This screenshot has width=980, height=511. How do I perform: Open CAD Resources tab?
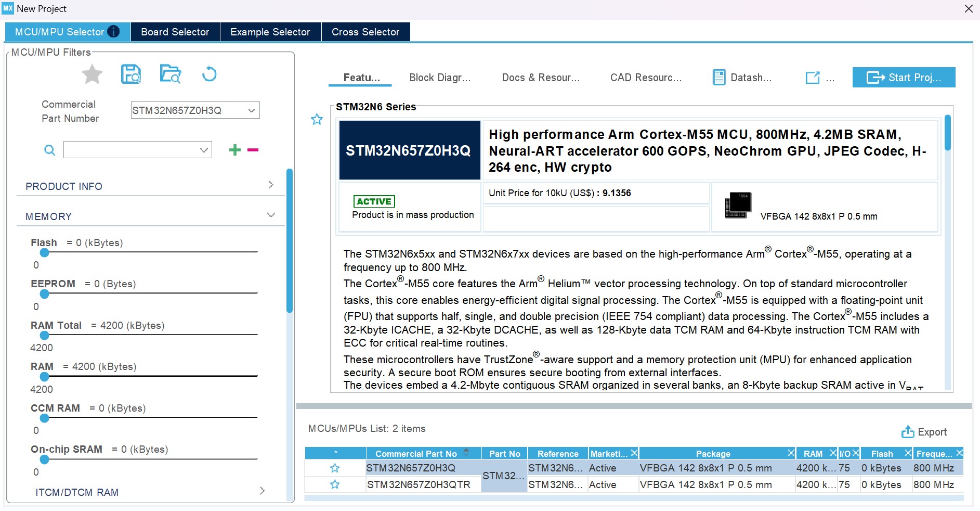tap(646, 78)
